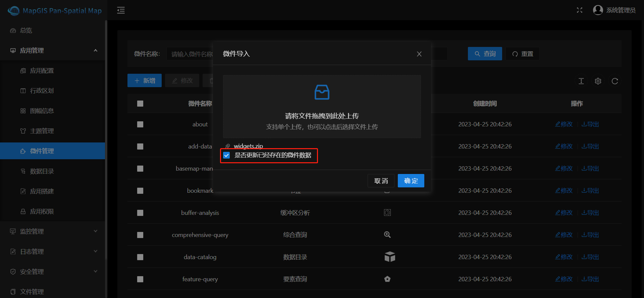Image resolution: width=644 pixels, height=298 pixels.
Task: Refresh the table with the reload icon
Action: coord(615,81)
